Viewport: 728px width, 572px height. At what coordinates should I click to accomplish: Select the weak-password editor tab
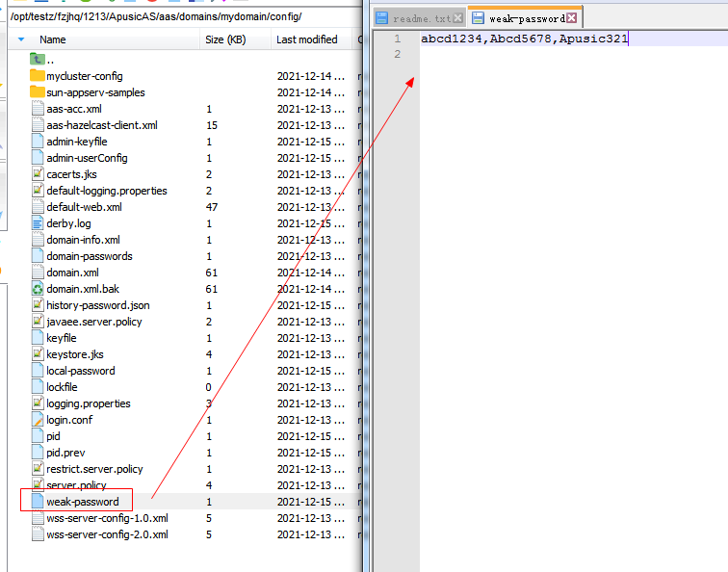pos(524,18)
